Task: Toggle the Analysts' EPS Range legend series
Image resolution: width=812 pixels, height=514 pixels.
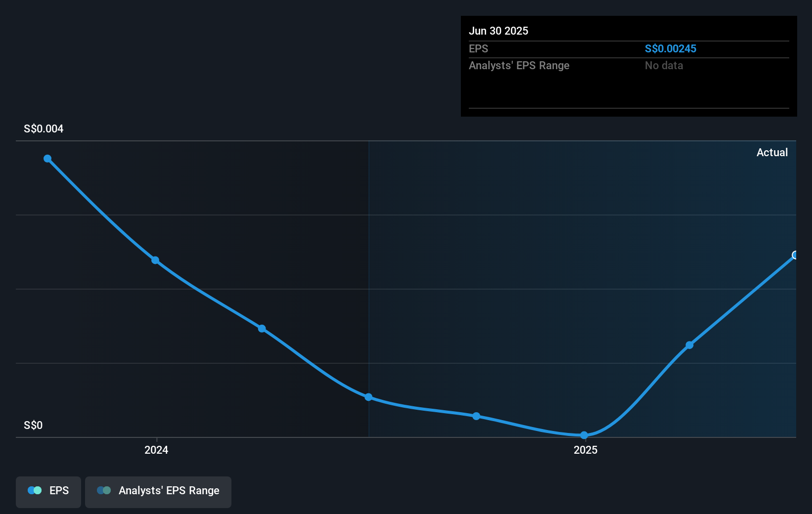Action: click(158, 492)
